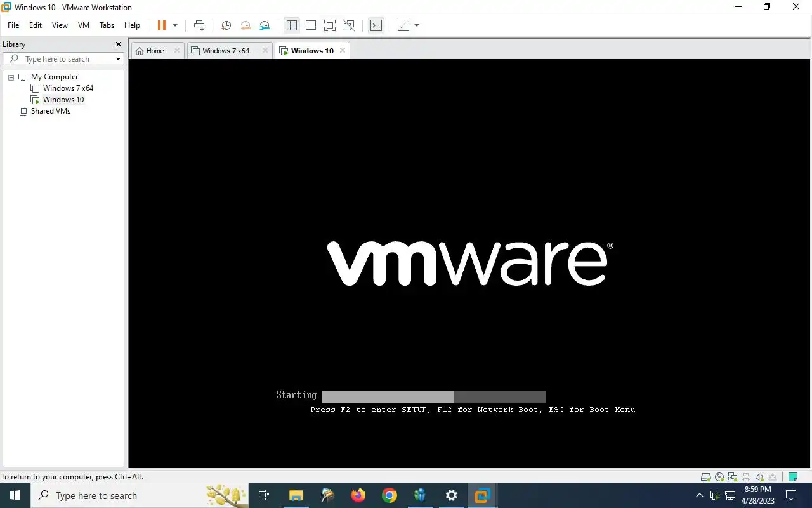
Task: Open the stretch guest dropdown arrow
Action: coord(417,25)
